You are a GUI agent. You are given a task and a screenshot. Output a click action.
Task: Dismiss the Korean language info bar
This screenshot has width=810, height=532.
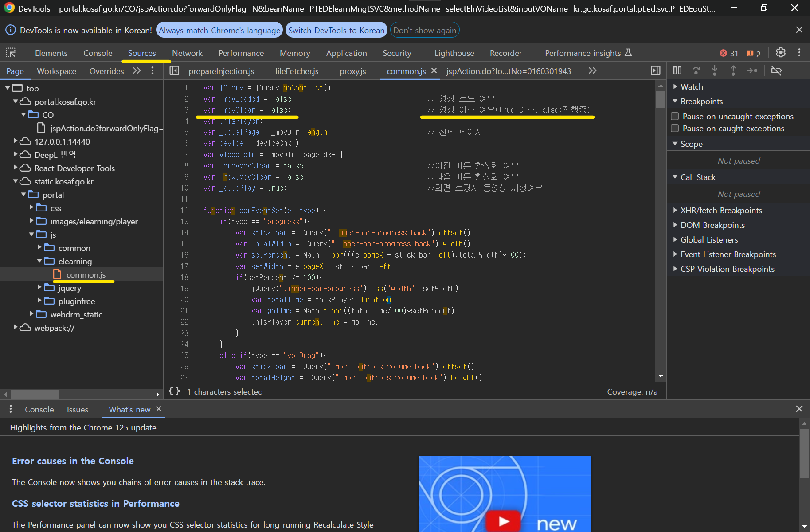[799, 30]
